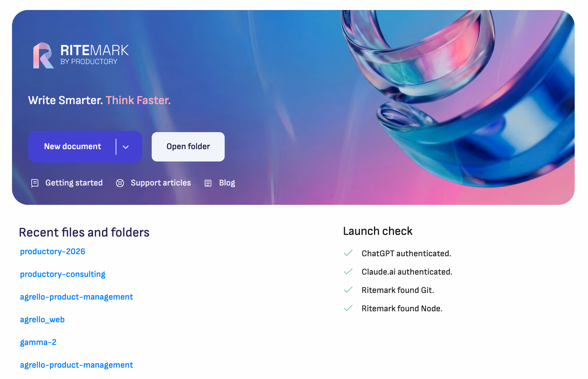Click the Claude.ai authenticated checkmark icon
588x379 pixels.
tap(348, 272)
